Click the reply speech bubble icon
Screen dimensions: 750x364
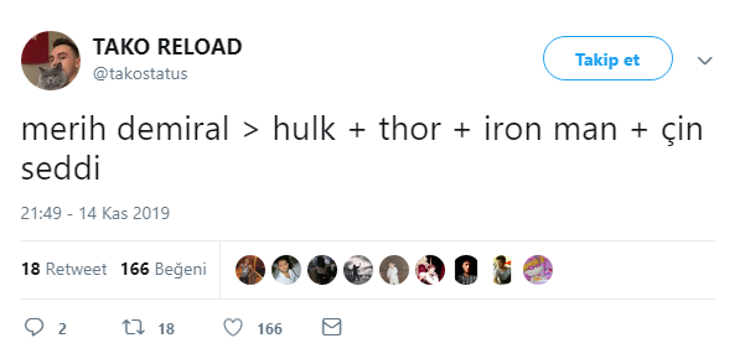point(34,328)
